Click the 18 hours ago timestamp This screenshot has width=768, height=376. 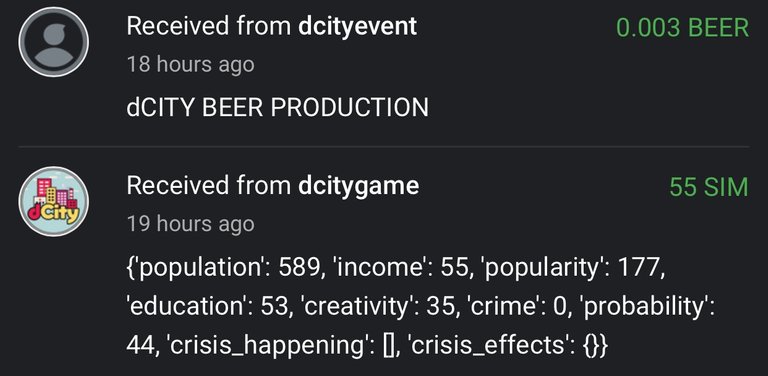point(191,64)
